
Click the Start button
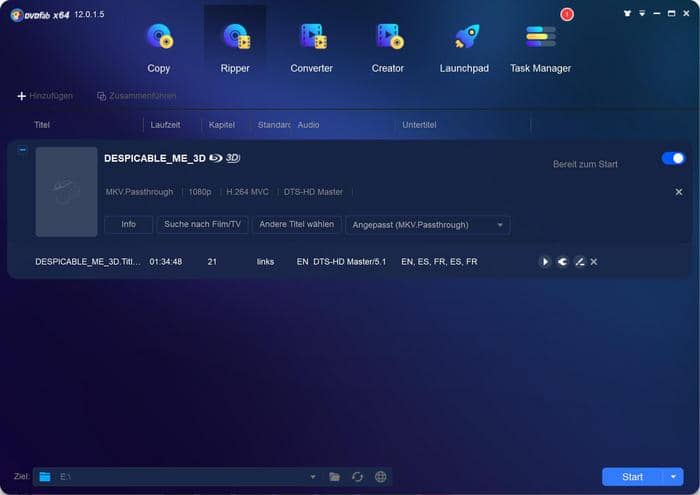(632, 477)
